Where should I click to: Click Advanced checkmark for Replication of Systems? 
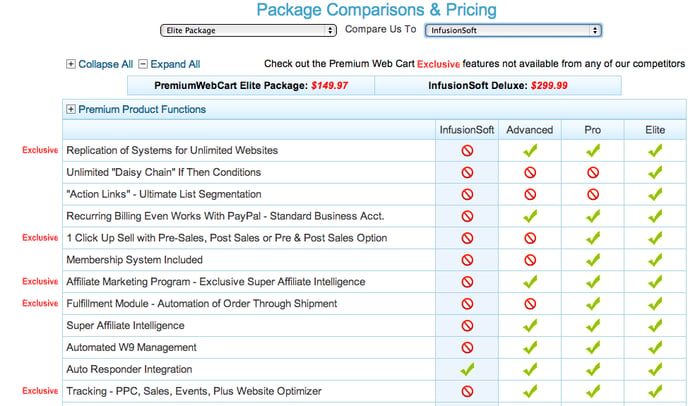[530, 151]
